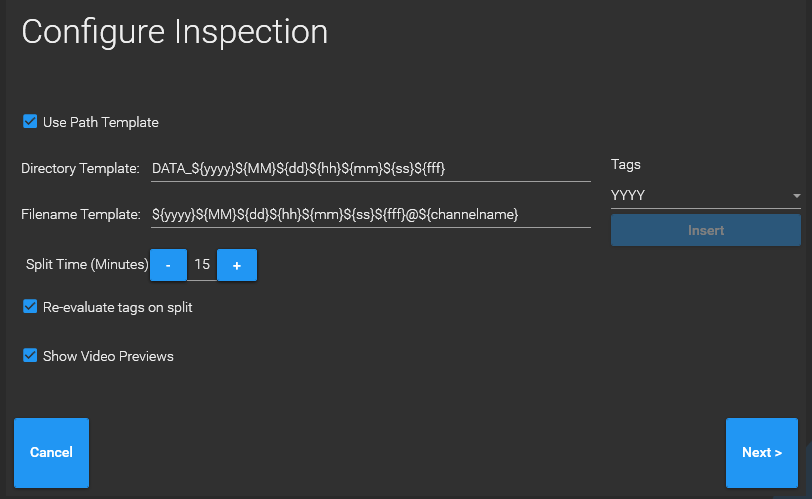This screenshot has width=812, height=499.
Task: Click the split time value field showing 15
Action: click(x=202, y=265)
